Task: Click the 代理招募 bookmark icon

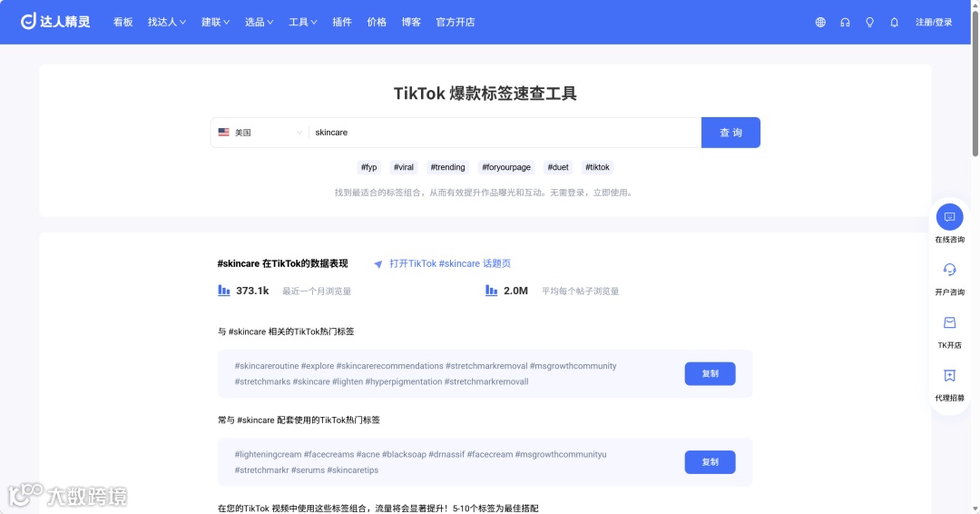Action: pos(949,375)
